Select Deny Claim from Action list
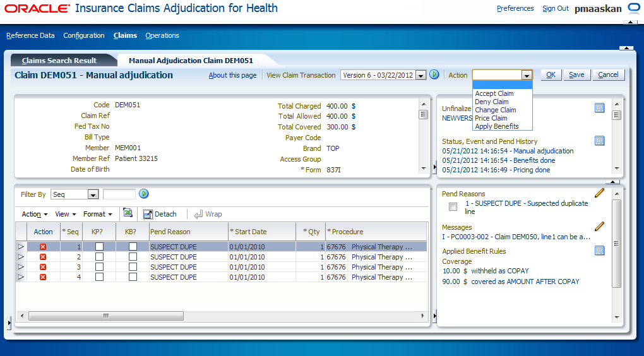The width and height of the screenshot is (644, 356). [492, 102]
